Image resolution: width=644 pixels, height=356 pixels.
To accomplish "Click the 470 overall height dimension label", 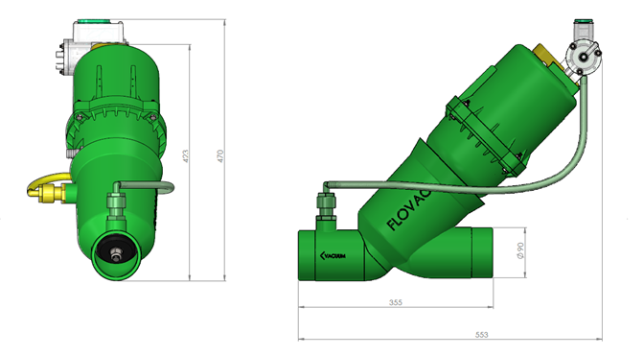I will tap(220, 156).
